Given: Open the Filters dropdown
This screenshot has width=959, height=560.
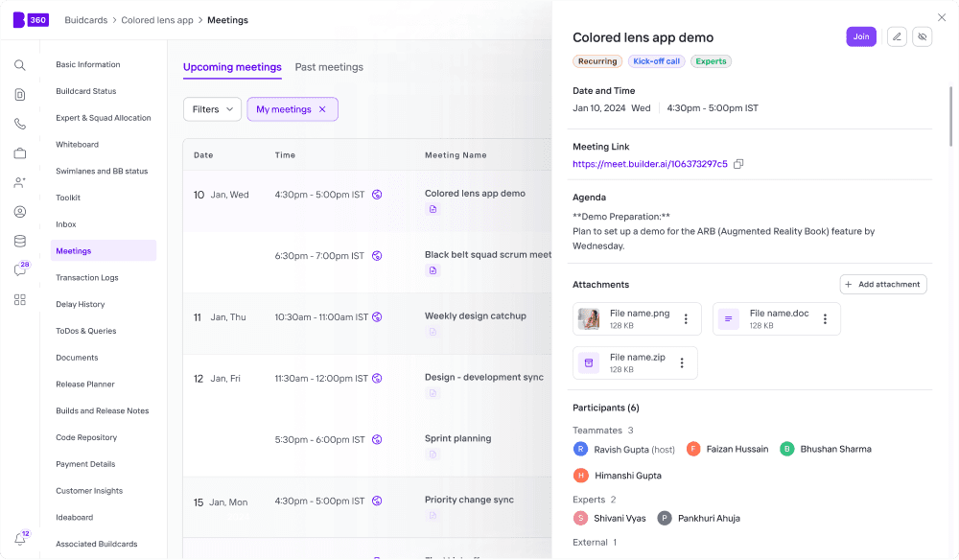Looking at the screenshot, I should pos(212,109).
